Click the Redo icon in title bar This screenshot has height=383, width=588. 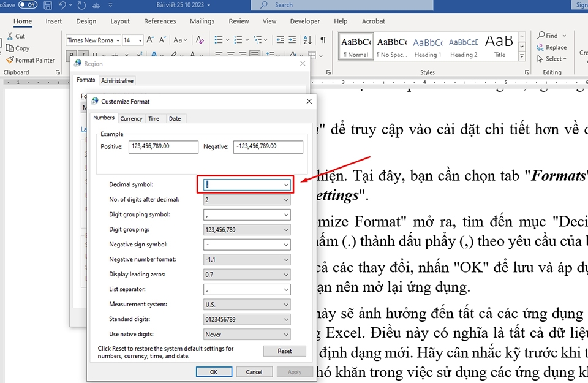tap(81, 5)
